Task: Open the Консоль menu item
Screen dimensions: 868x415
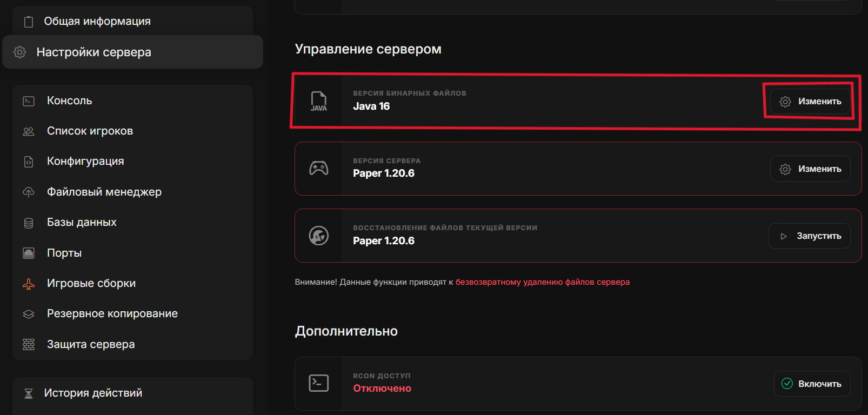Action: [69, 101]
